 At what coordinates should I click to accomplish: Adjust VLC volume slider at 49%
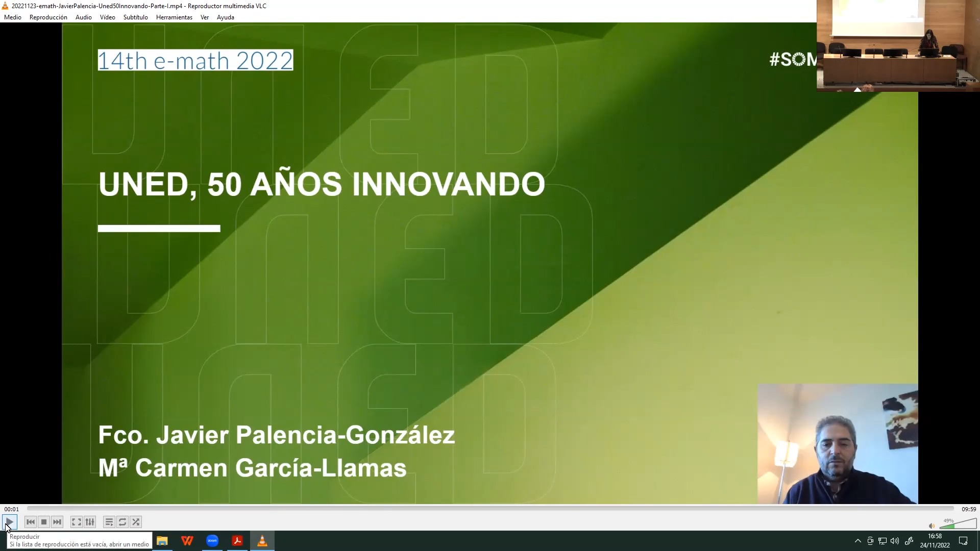[x=958, y=523]
